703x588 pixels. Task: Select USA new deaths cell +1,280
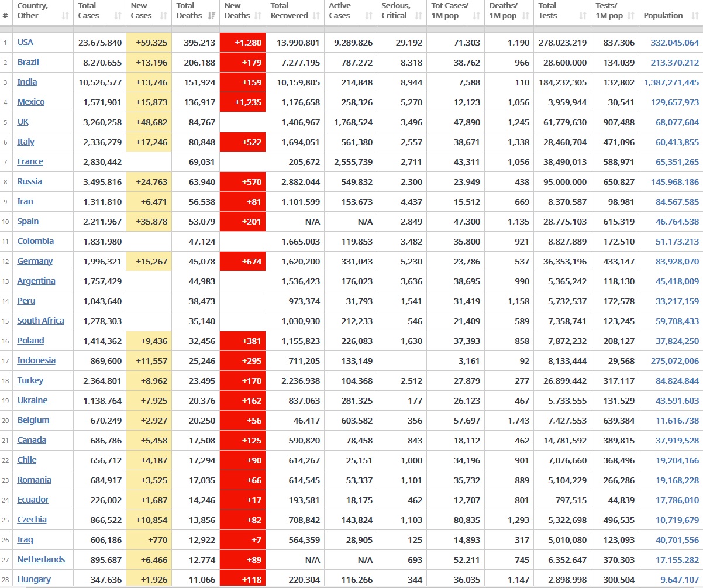243,43
